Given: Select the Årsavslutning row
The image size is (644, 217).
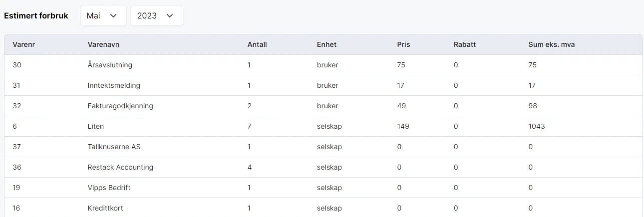Looking at the screenshot, I should (109, 65).
